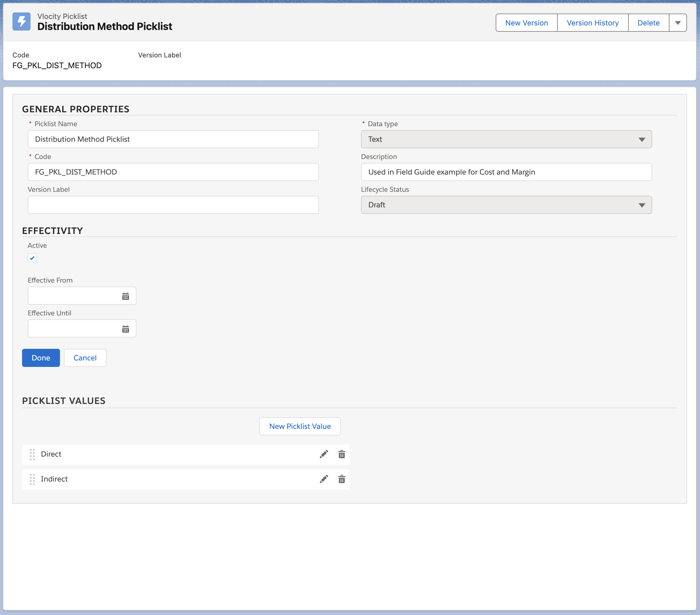Viewport: 700px width, 615px height.
Task: Click the EFFECTIVITY section heading
Action: [52, 231]
